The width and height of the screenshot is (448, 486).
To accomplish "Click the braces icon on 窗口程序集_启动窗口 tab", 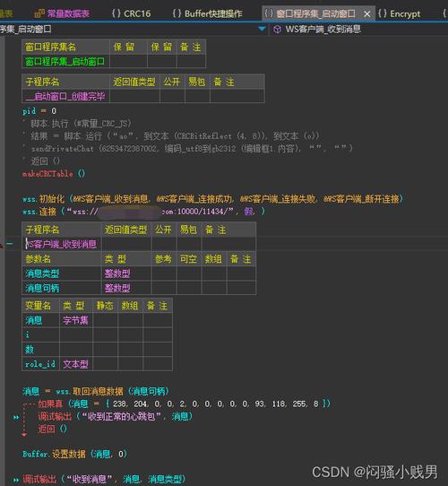I will point(269,13).
